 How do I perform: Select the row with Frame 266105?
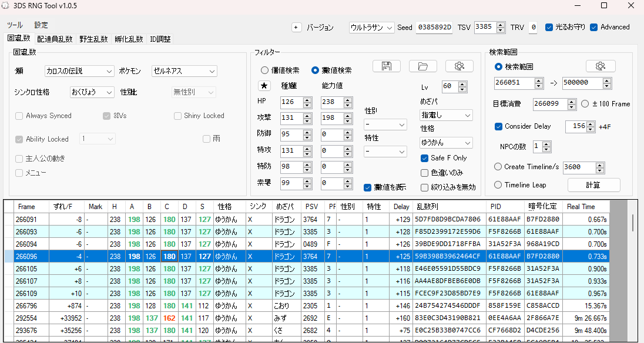[306, 269]
